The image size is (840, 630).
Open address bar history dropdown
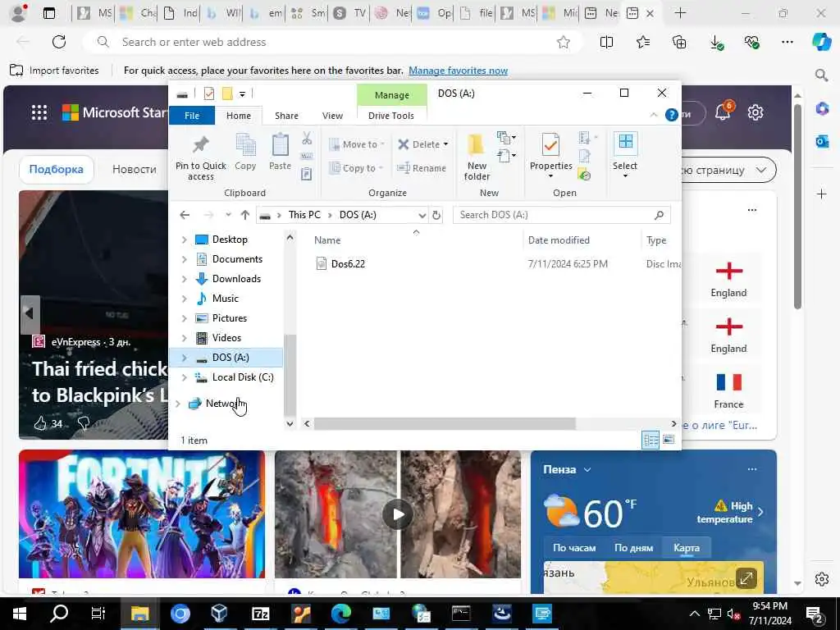click(422, 215)
